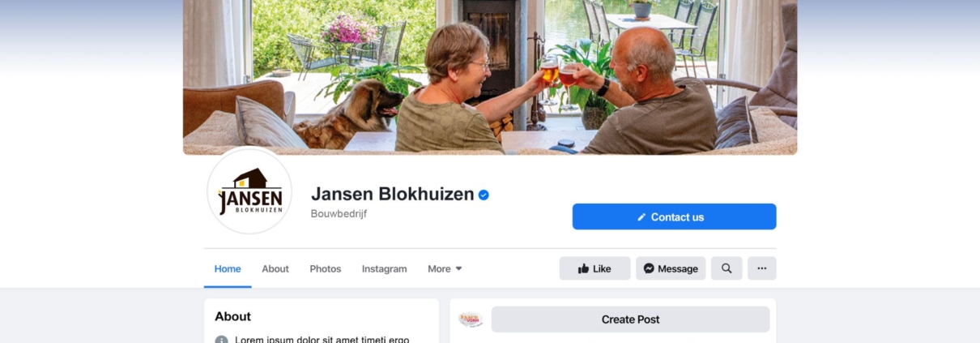Select the Home tab

tap(228, 268)
